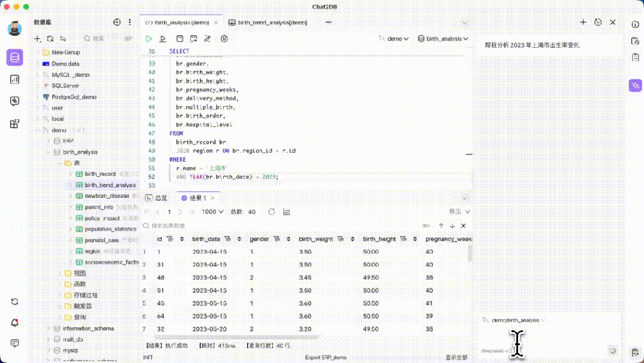The image size is (644, 363).
Task: Open chart view icon for results
Action: (286, 212)
